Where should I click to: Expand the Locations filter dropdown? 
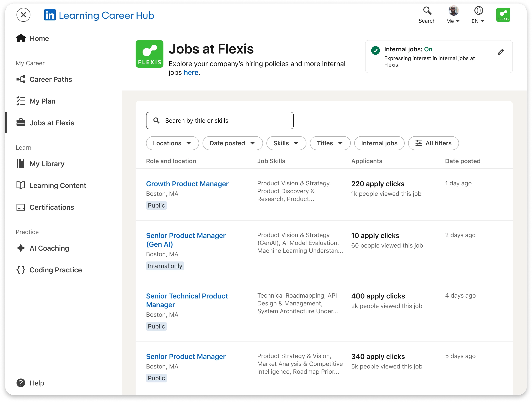pyautogui.click(x=172, y=143)
